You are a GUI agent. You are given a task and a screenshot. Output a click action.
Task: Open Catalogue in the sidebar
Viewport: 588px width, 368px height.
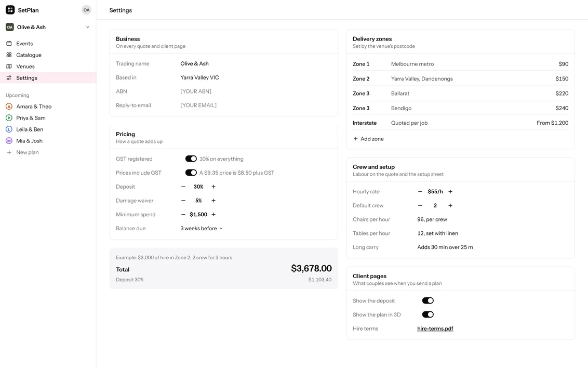(48, 55)
